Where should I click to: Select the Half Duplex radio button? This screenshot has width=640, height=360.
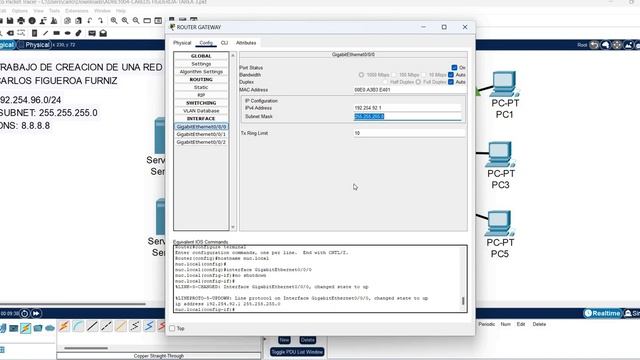tap(385, 82)
